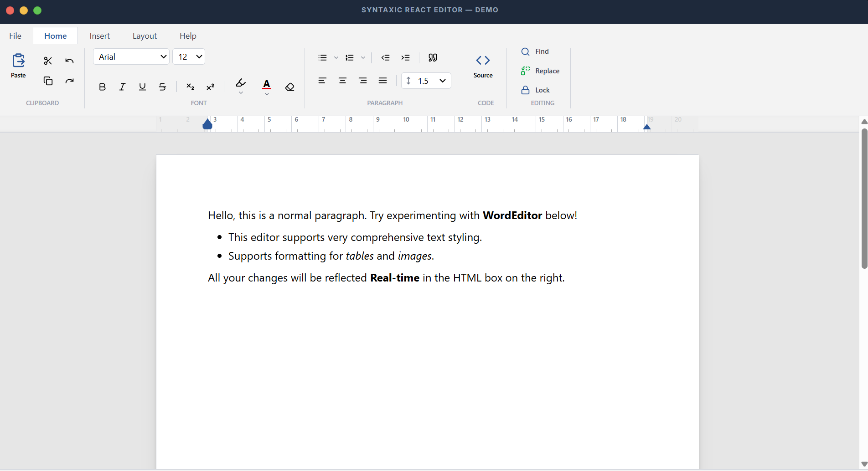Toggle bold formatting
The width and height of the screenshot is (868, 471).
(102, 87)
